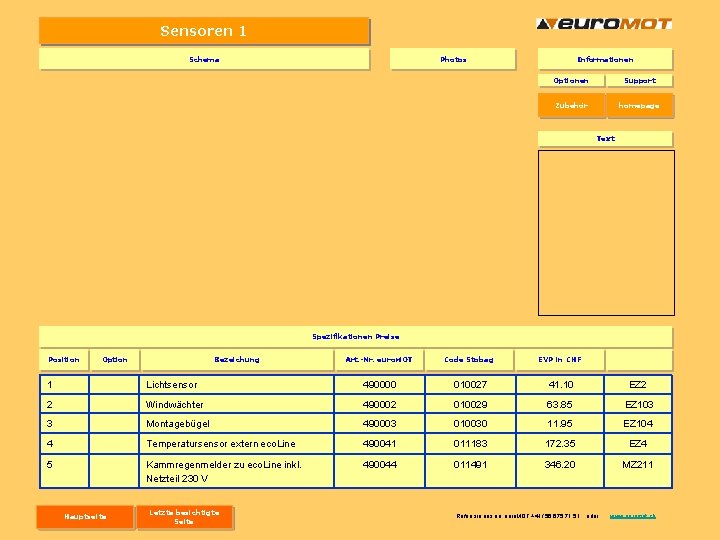Click the EZ103 code cell
Viewport: 720px width, 540px height.
click(638, 405)
